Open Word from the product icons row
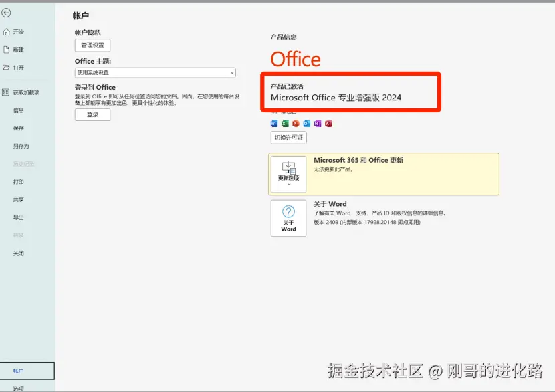 tap(273, 123)
